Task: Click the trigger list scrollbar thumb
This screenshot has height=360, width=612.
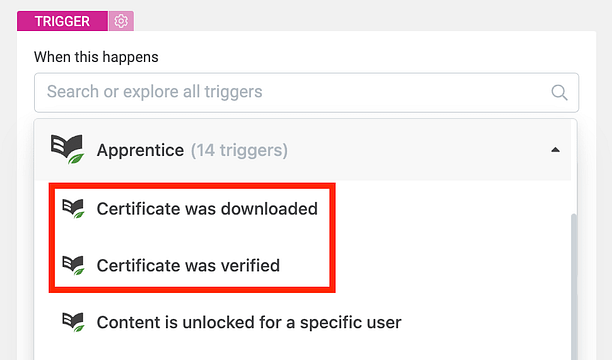Action: (573, 287)
